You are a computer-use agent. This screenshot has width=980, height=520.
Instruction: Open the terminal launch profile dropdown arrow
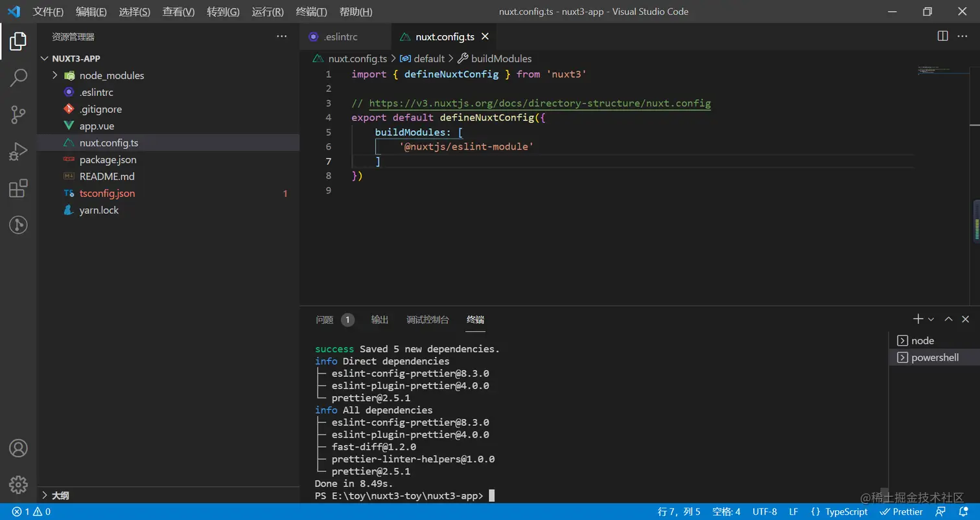[x=931, y=319]
